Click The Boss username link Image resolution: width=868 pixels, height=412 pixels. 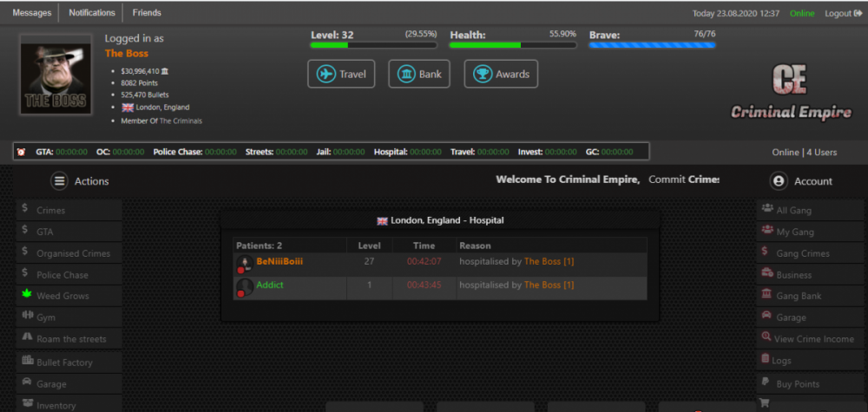(x=127, y=53)
